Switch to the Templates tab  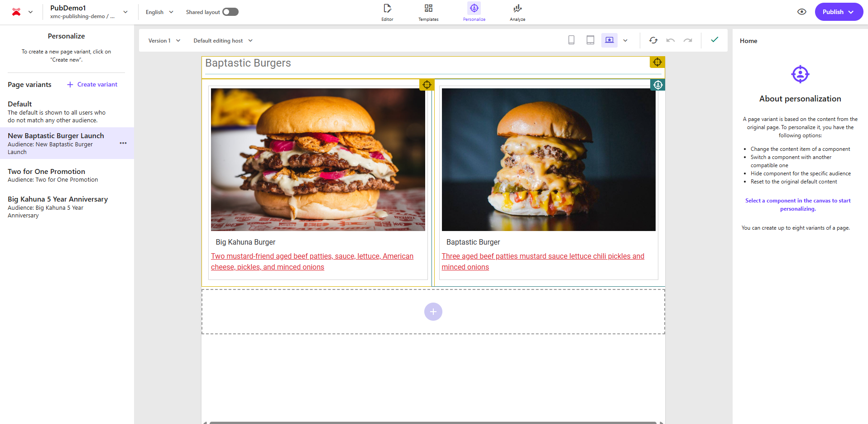click(428, 12)
